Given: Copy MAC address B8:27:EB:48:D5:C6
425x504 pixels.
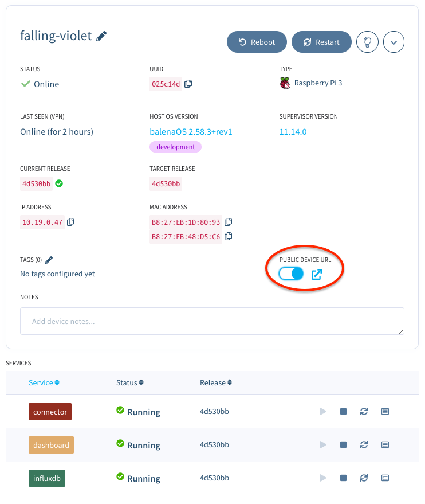Looking at the screenshot, I should 229,236.
